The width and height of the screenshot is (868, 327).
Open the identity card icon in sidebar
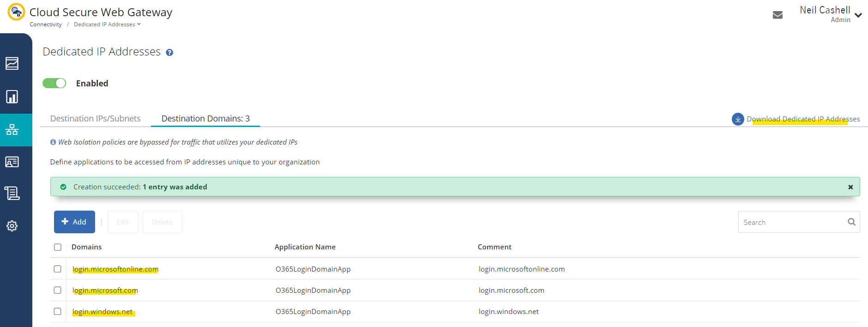(12, 162)
